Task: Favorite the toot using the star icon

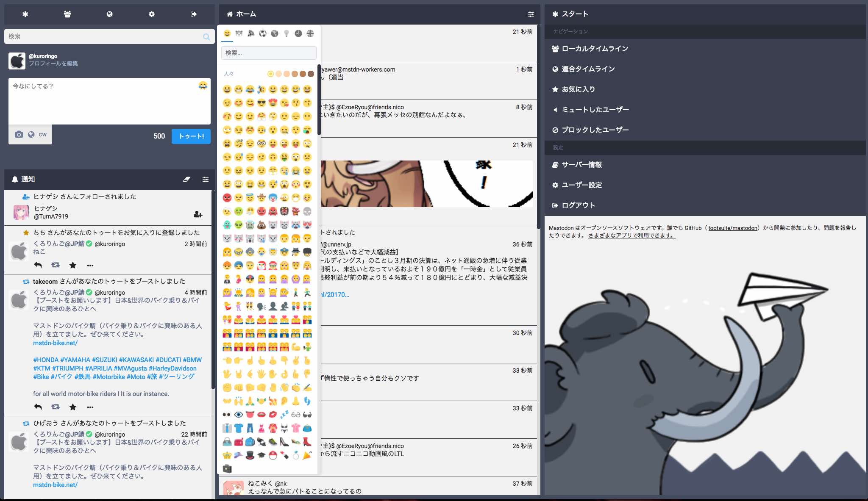Action: 72,265
